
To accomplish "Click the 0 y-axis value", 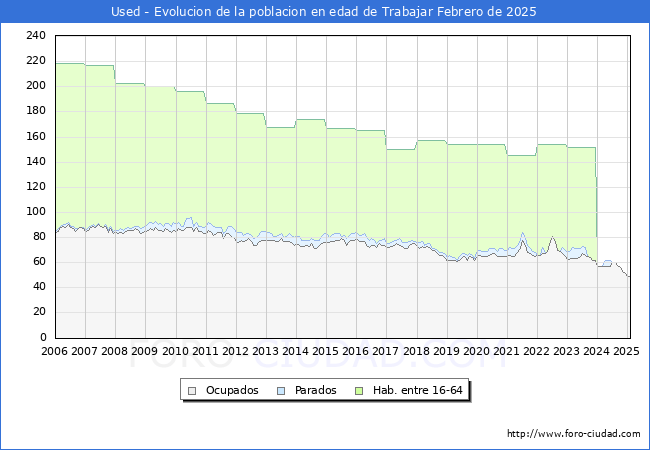I will coord(43,337).
